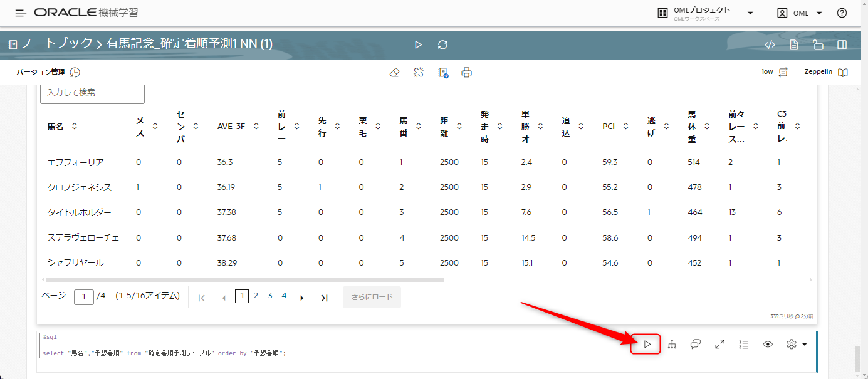
Task: Click the Oracle 機械学習 logo
Action: pos(86,13)
